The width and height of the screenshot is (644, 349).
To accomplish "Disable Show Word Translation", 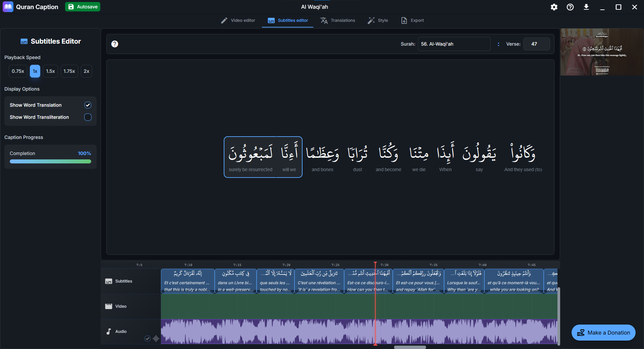I will click(88, 105).
